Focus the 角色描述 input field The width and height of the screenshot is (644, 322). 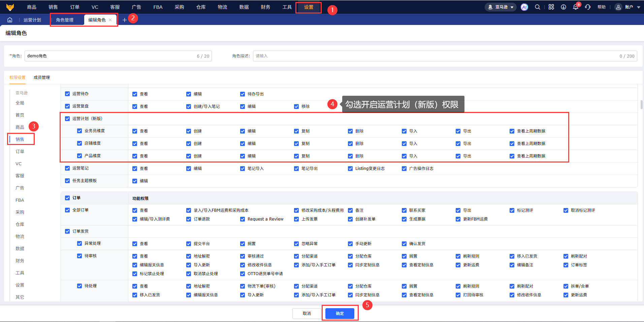(x=434, y=56)
